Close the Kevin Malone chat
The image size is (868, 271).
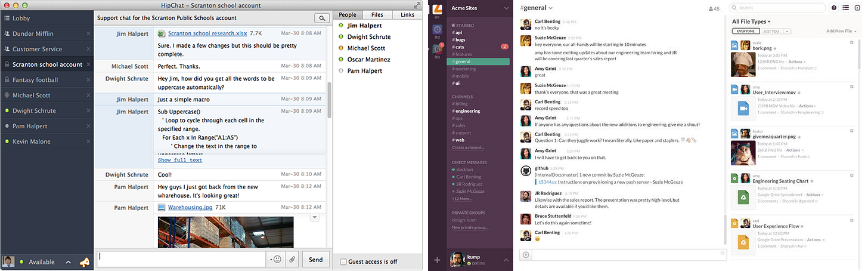coord(88,141)
